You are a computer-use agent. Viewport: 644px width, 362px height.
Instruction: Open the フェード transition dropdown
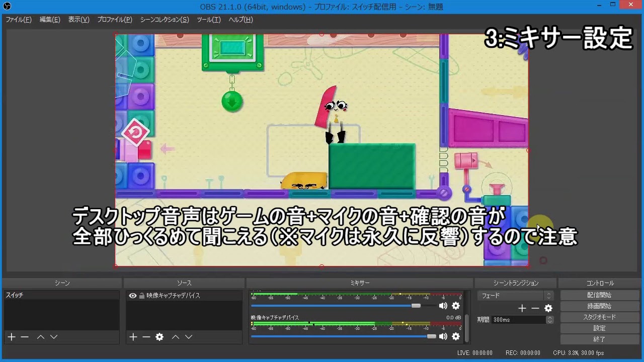pos(516,296)
